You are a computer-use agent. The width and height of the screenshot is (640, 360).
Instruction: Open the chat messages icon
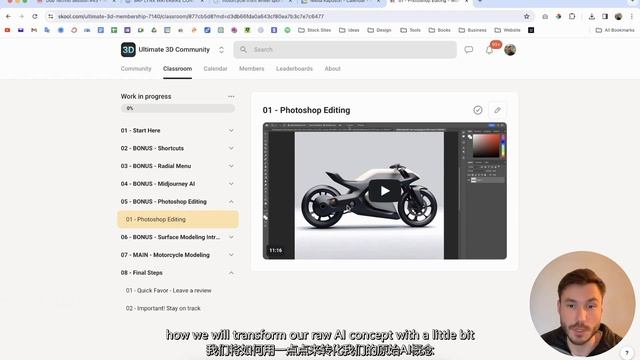click(469, 50)
